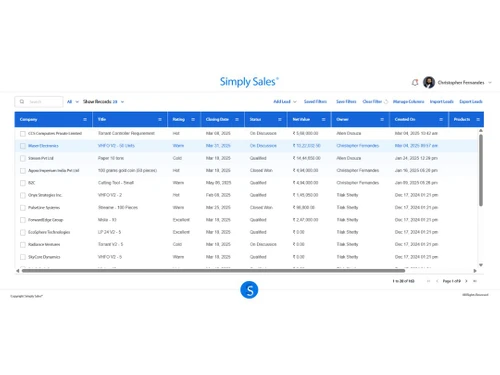The image size is (500, 375).
Task: Open the Show Records count dropdown
Action: tap(103, 102)
